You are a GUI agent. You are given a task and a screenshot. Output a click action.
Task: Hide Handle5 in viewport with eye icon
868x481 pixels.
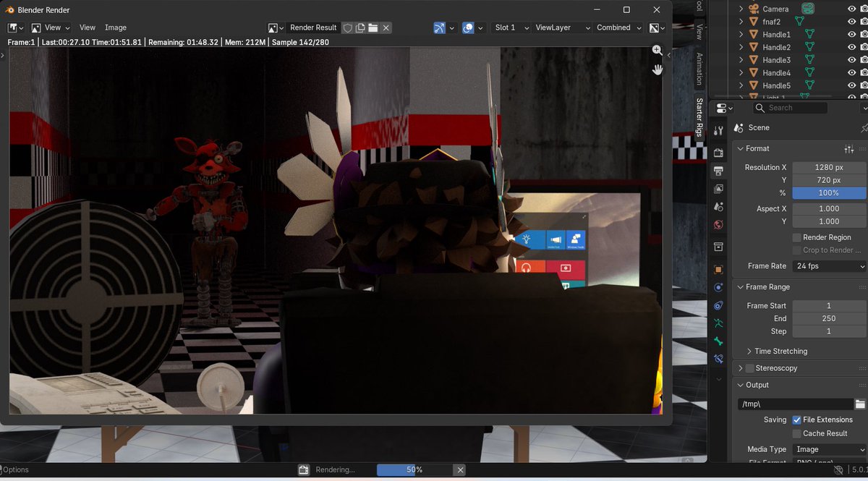(x=851, y=85)
